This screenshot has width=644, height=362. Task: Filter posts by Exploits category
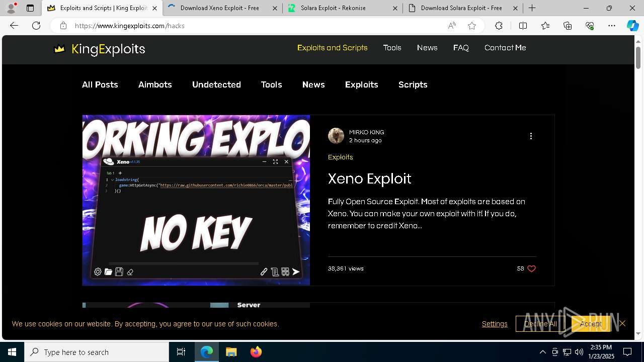361,84
